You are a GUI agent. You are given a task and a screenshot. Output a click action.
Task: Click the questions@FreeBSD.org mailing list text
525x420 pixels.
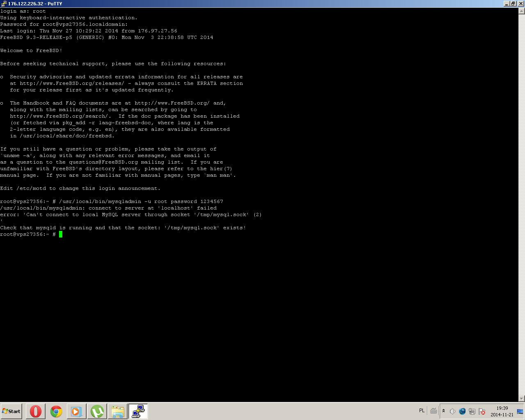103,162
